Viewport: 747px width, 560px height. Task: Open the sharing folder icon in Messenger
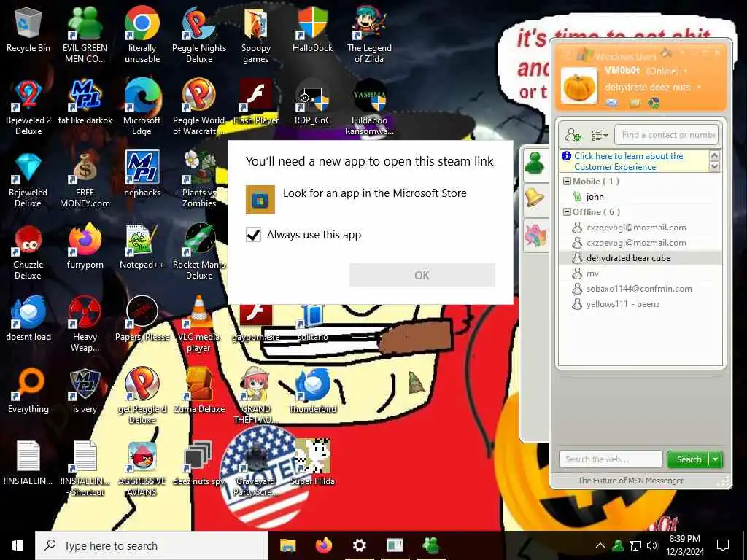[635, 102]
